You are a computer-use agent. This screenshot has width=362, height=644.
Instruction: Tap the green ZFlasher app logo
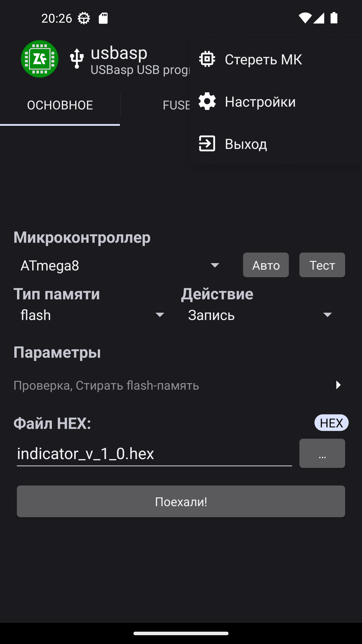click(40, 59)
